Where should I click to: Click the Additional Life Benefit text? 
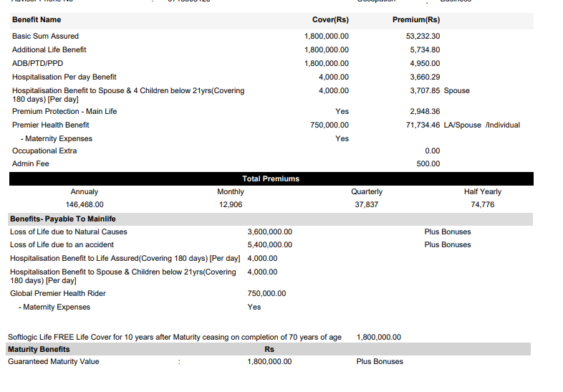click(49, 49)
